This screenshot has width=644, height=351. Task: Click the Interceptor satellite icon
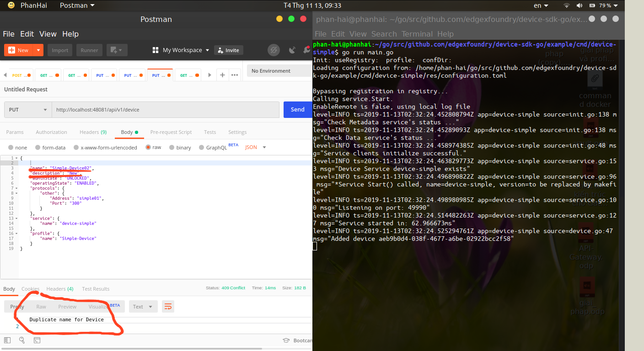293,50
